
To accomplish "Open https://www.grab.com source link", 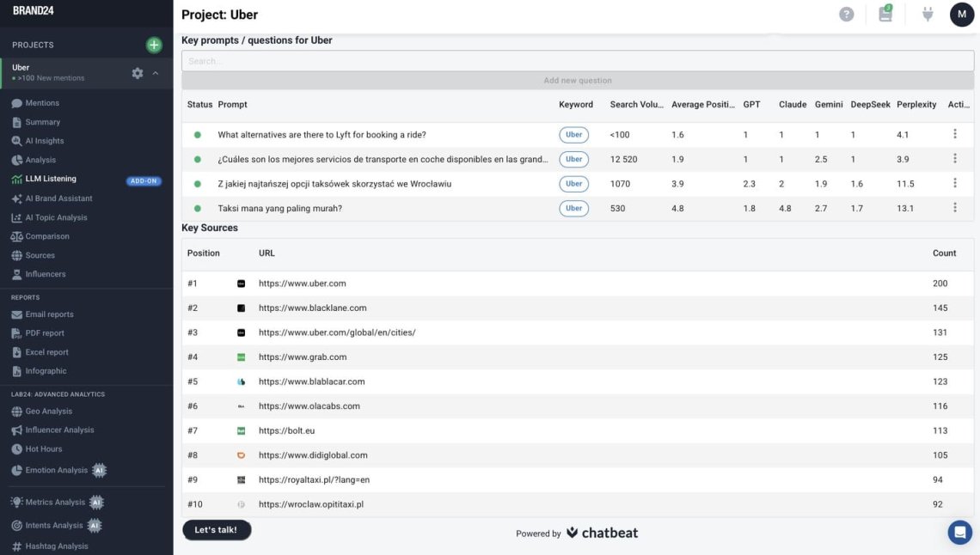I will [303, 357].
